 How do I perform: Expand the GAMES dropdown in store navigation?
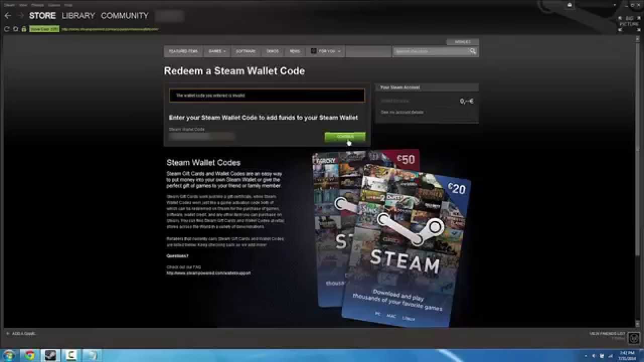pyautogui.click(x=217, y=51)
